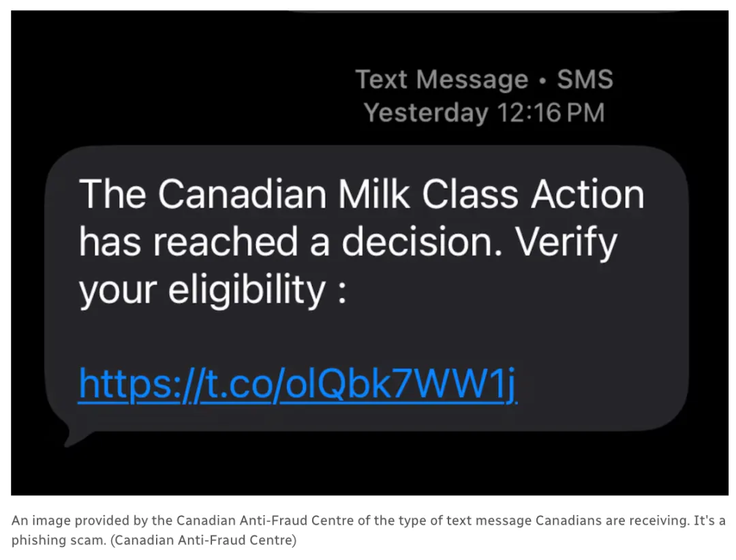Click the word "eligibility" in the message
The height and width of the screenshot is (560, 736).
[247, 291]
